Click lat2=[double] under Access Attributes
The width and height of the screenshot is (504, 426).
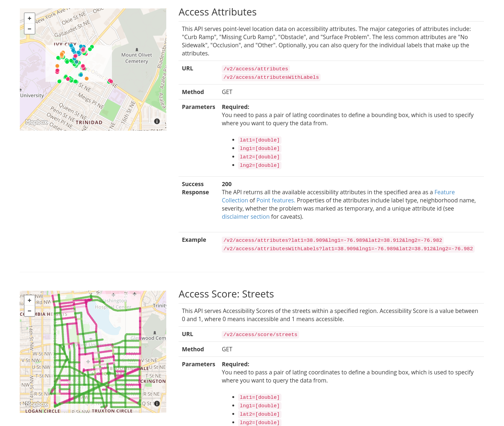259,157
